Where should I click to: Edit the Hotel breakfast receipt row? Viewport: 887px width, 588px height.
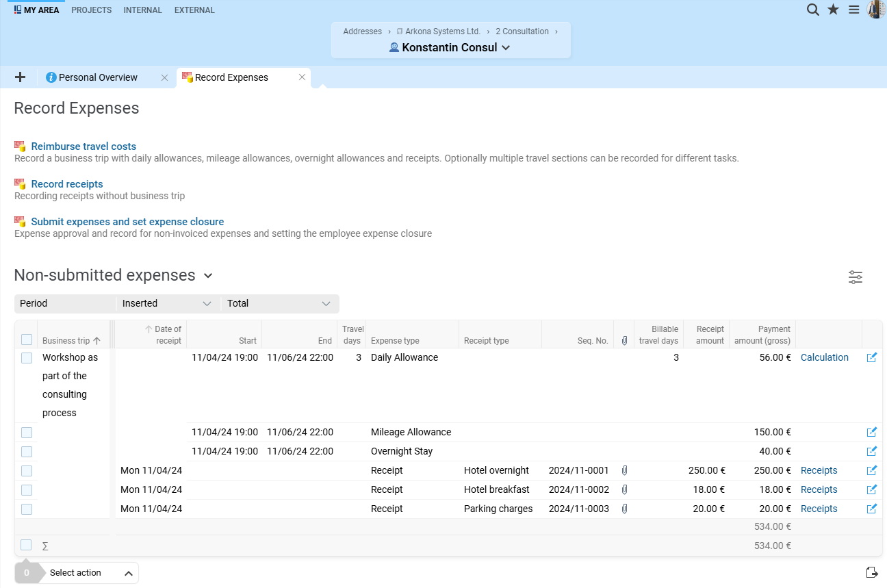(x=871, y=489)
